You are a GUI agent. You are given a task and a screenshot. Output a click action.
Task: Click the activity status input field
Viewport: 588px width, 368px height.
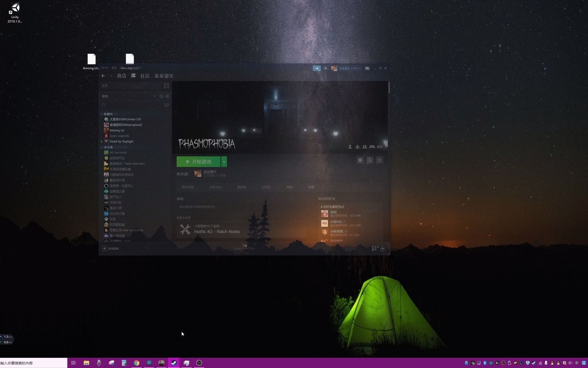pyautogui.click(x=241, y=207)
